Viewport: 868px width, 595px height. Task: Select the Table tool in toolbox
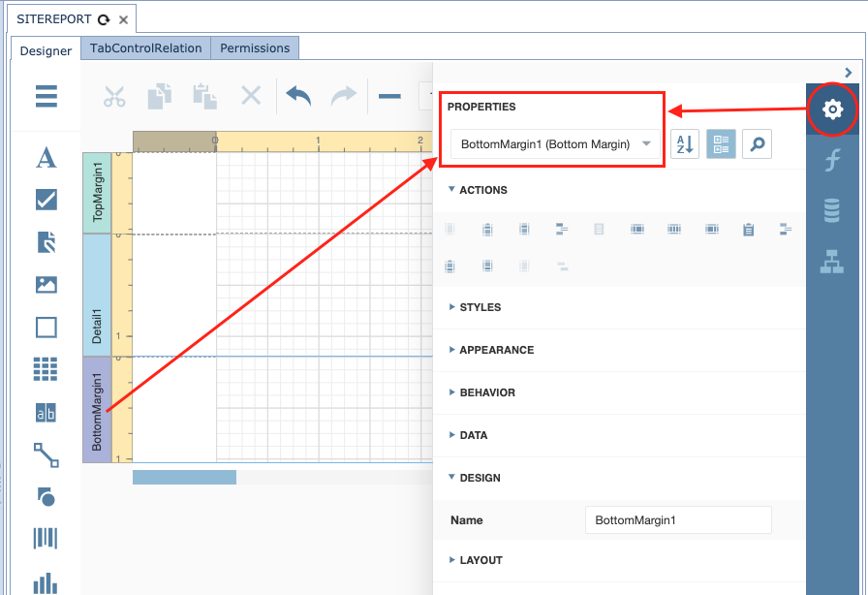[46, 369]
